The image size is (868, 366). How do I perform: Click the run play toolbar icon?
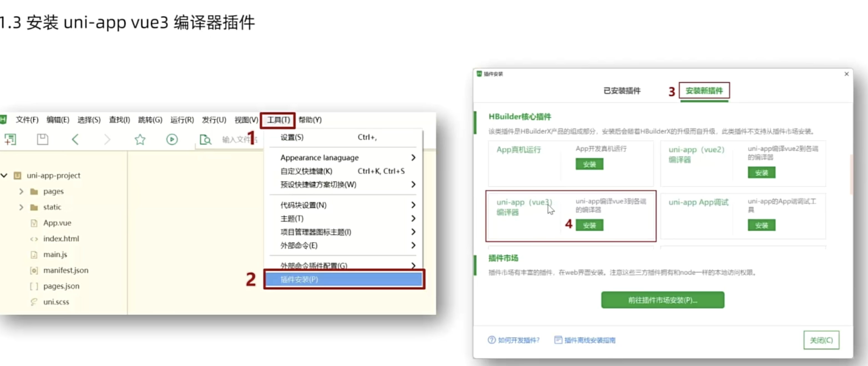click(172, 139)
